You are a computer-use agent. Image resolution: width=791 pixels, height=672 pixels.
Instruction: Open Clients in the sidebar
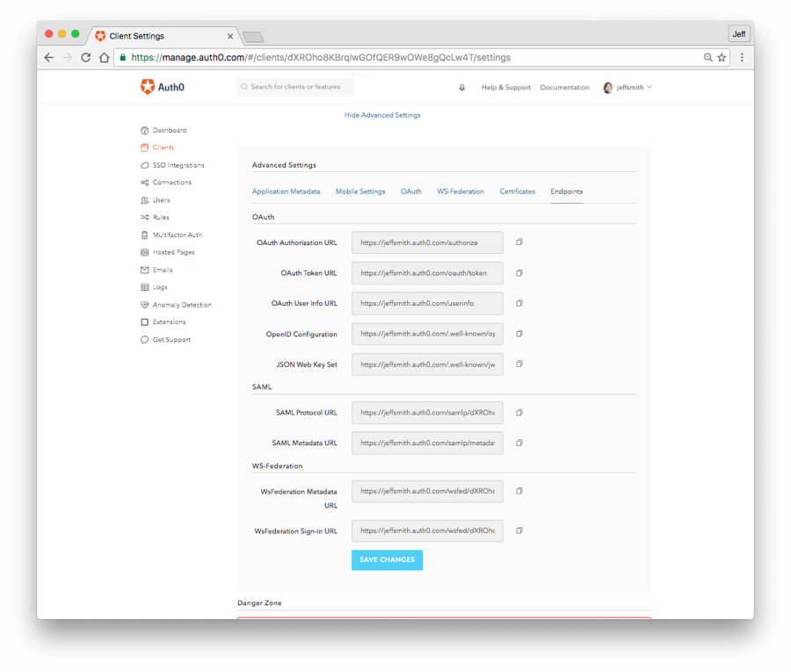point(157,148)
